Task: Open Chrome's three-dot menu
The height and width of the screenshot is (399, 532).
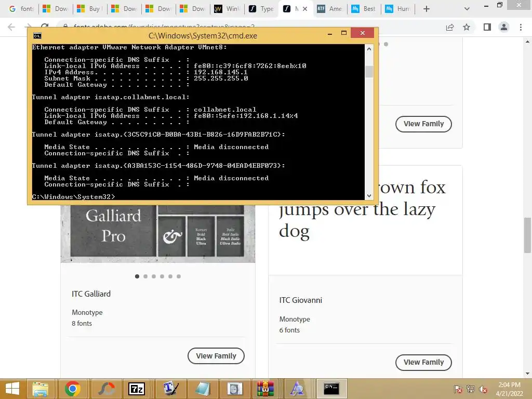Action: [x=521, y=27]
